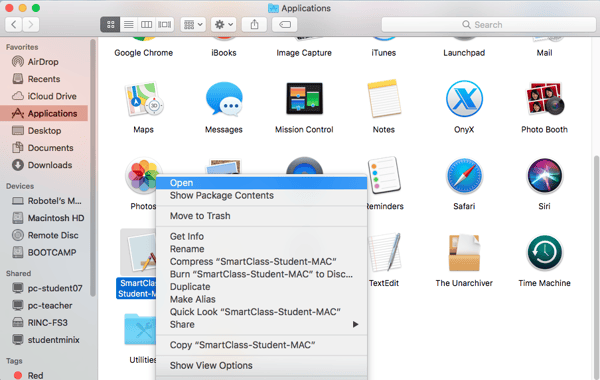Viewport: 600px width, 380px height.
Task: Open Documents in the sidebar
Action: coord(44,148)
